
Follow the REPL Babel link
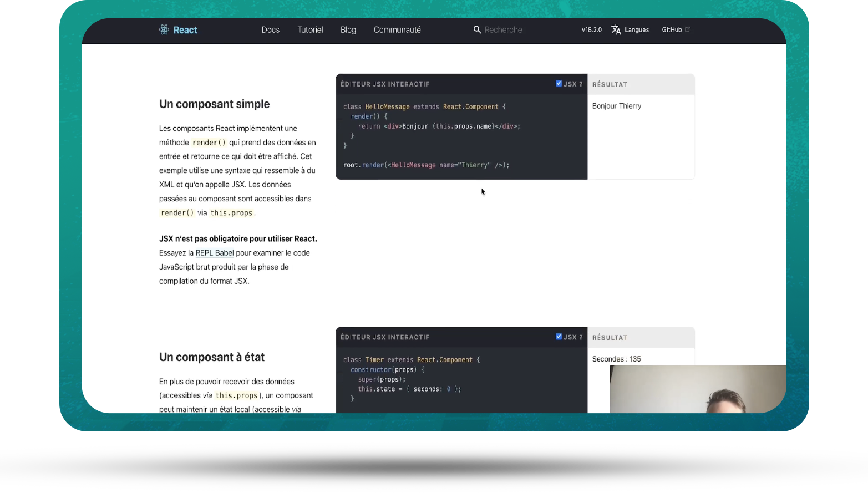click(x=215, y=253)
